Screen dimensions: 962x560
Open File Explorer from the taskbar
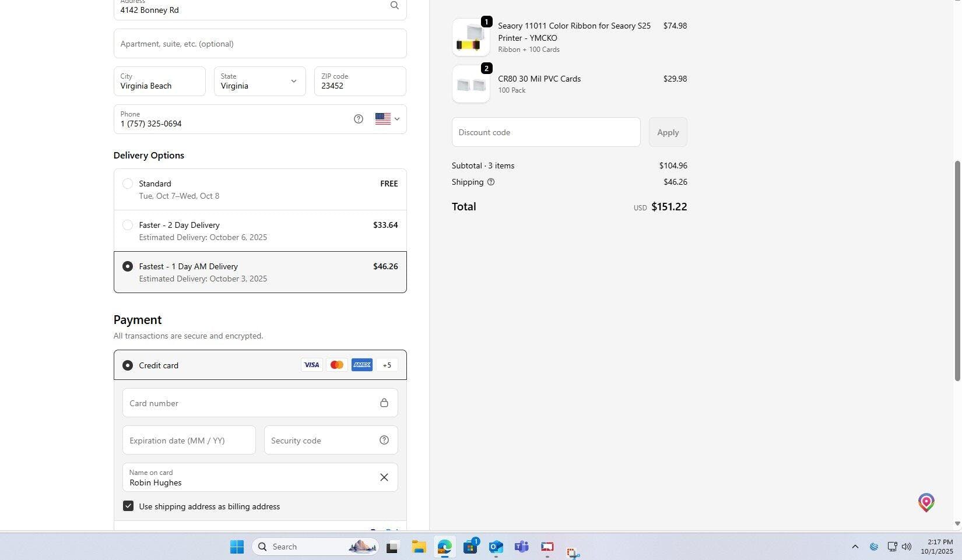(x=419, y=547)
